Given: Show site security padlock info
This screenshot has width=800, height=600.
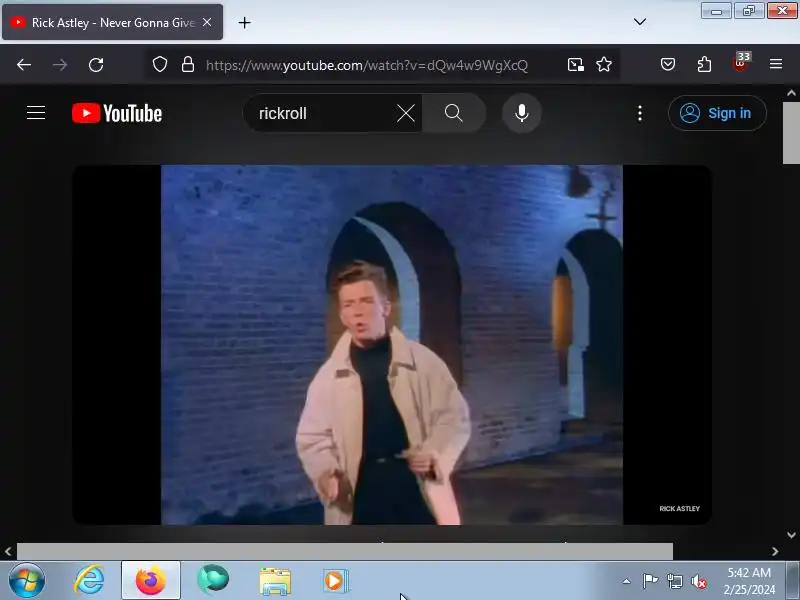Looking at the screenshot, I should tap(188, 64).
